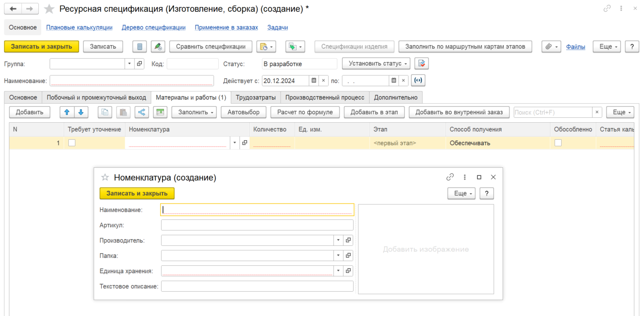
Task: Click the report list icon beside Записать
Action: tap(139, 46)
